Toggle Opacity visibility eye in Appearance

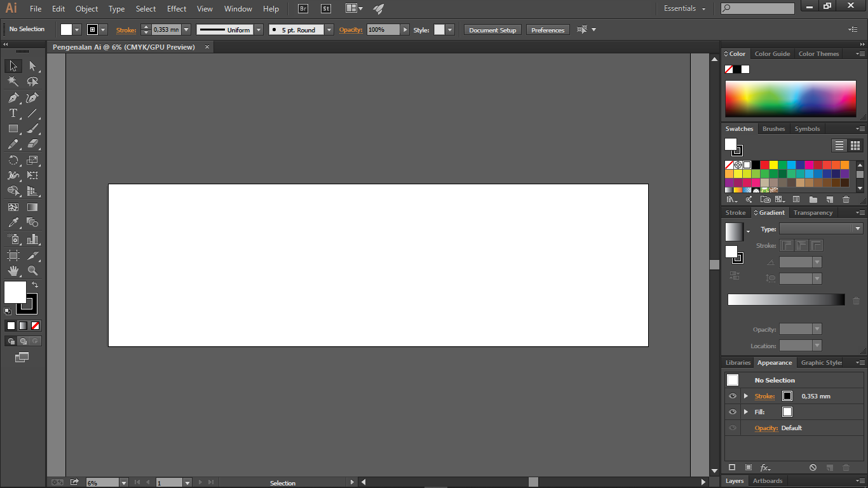733,428
